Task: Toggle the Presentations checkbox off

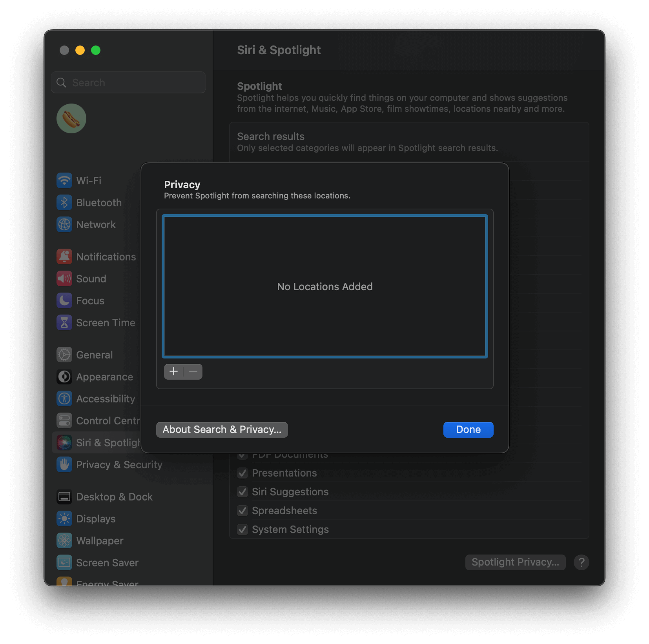Action: (x=242, y=473)
